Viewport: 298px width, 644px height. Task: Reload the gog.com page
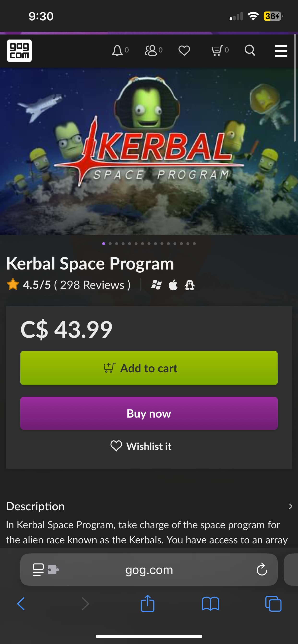tap(262, 569)
